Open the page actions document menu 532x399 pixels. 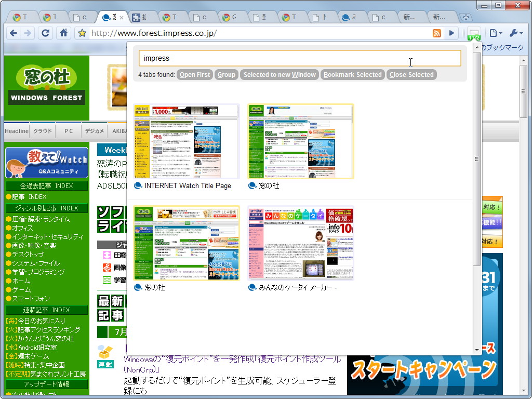coord(494,33)
